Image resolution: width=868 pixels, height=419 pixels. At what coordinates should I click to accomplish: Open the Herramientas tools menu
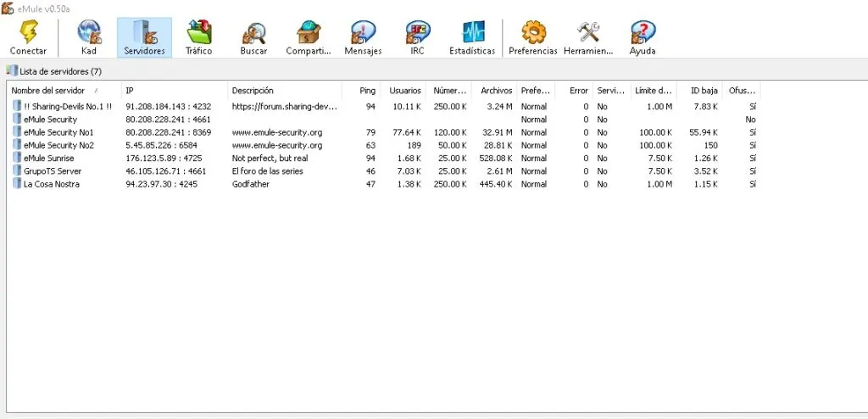pos(588,37)
